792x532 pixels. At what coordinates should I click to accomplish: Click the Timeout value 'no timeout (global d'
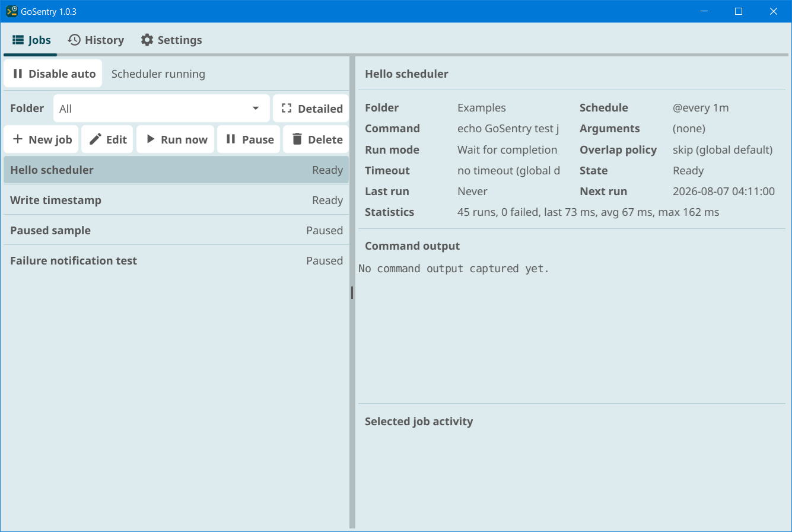click(508, 171)
